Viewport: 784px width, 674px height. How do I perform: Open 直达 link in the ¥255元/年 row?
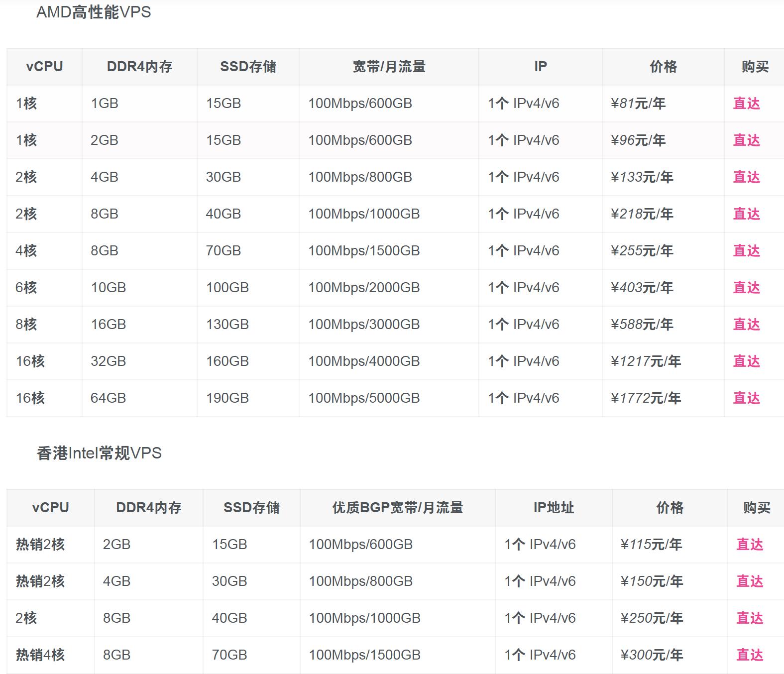click(746, 251)
